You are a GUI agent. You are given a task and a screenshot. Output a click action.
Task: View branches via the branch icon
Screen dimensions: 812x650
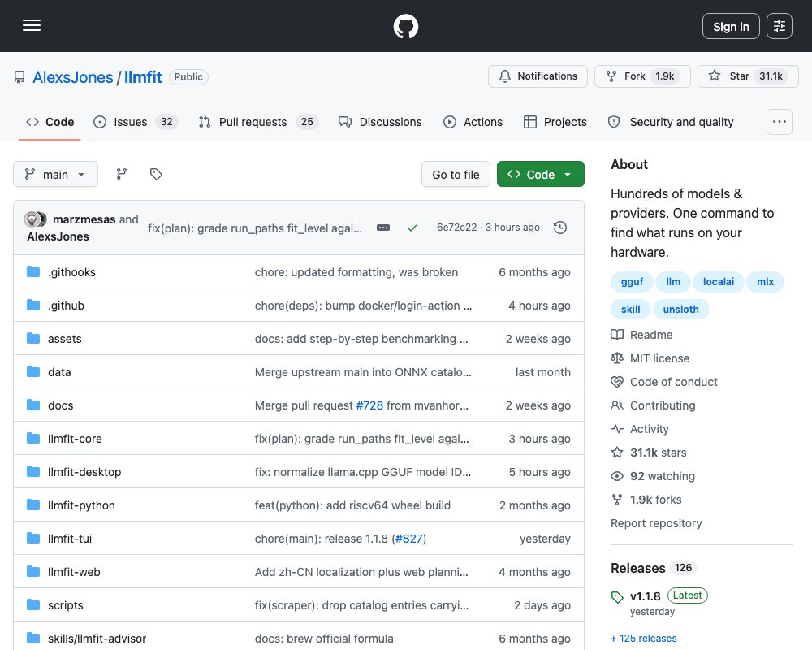[122, 174]
